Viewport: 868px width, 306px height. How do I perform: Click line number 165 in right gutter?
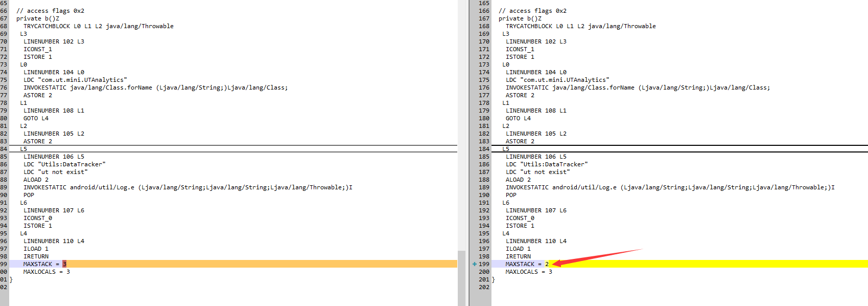coord(484,3)
